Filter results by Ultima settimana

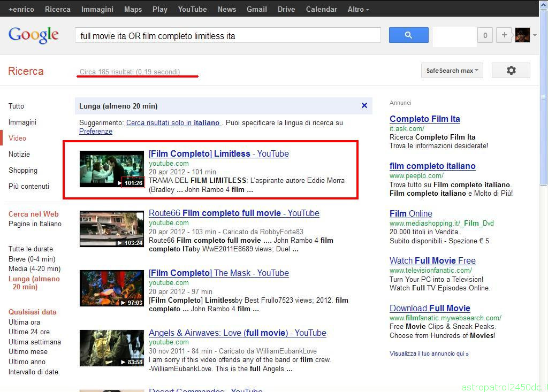tap(35, 342)
